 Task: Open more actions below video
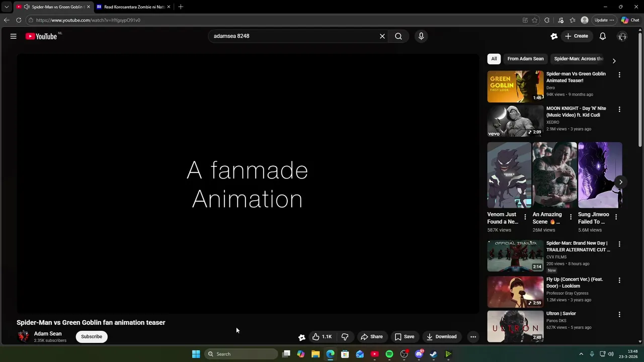[473, 337]
